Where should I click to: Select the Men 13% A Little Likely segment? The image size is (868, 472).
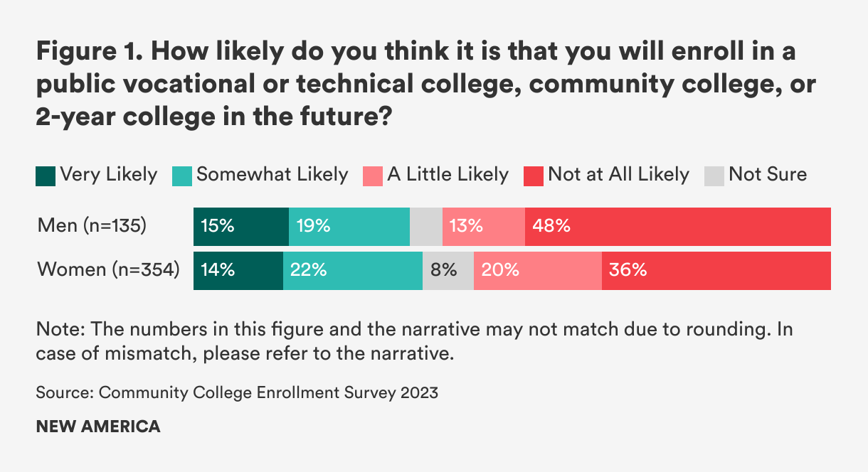[x=483, y=227]
